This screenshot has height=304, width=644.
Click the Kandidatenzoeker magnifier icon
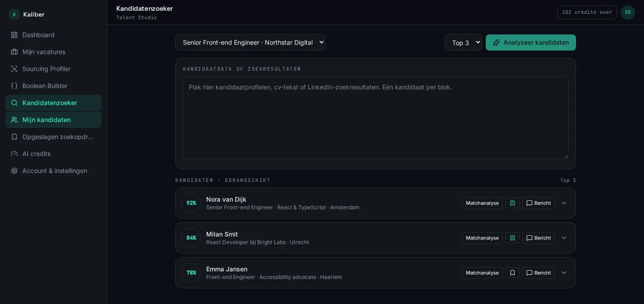pos(14,103)
